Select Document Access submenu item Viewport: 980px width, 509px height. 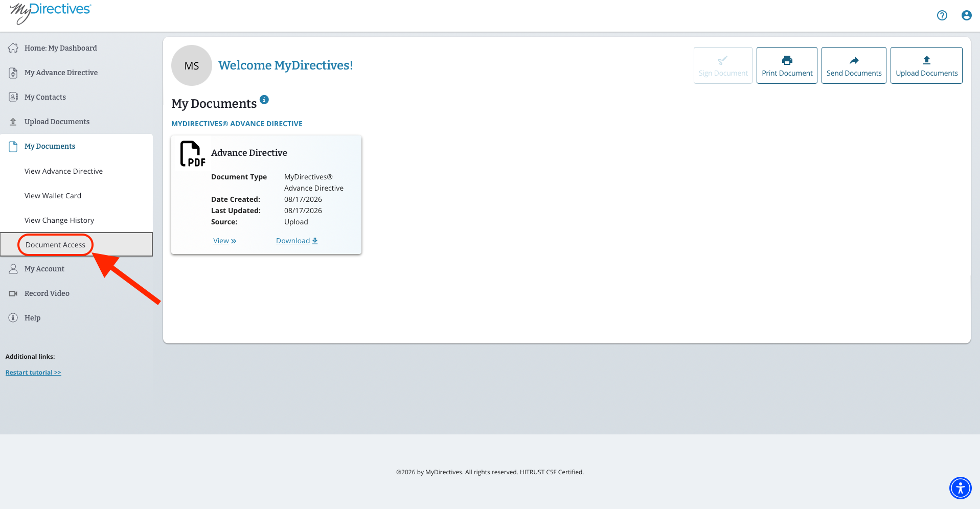pyautogui.click(x=56, y=245)
